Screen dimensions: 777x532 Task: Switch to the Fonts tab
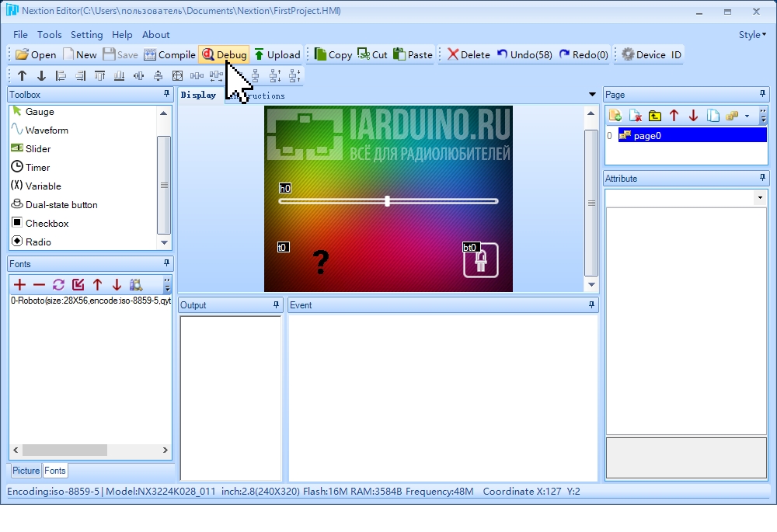pos(54,471)
